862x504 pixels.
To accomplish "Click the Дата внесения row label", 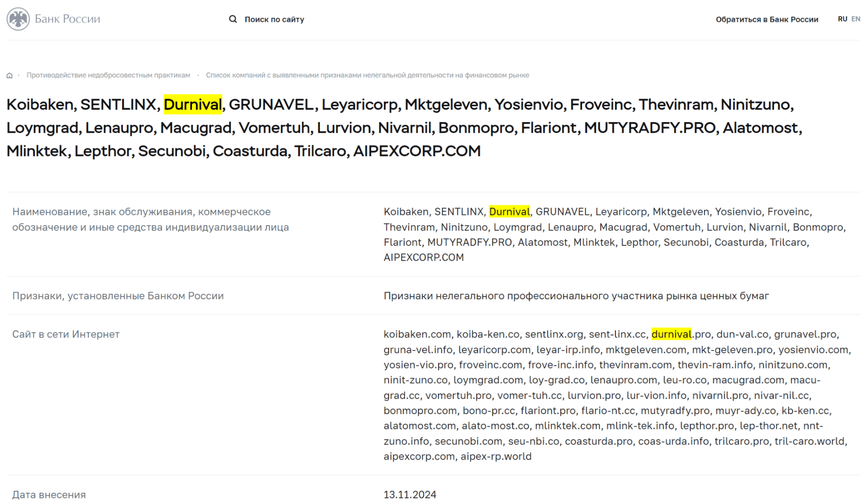I will tap(49, 495).
